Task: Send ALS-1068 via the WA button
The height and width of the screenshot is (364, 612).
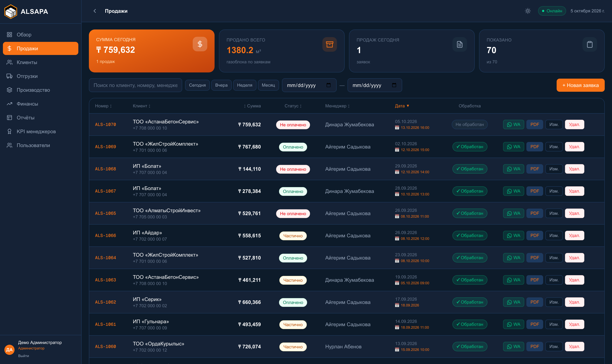Action: [x=513, y=169]
